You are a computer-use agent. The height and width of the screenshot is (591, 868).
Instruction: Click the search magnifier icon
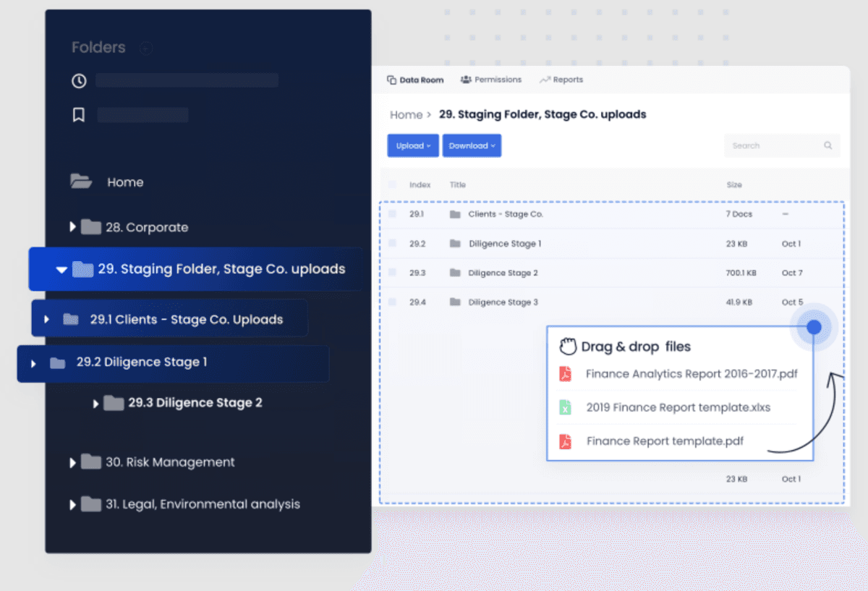(x=827, y=145)
